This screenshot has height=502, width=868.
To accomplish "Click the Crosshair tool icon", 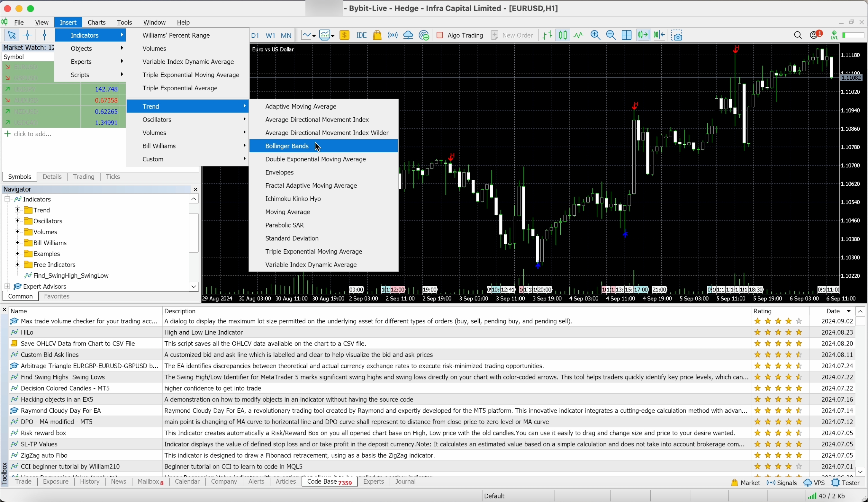I will [x=28, y=35].
